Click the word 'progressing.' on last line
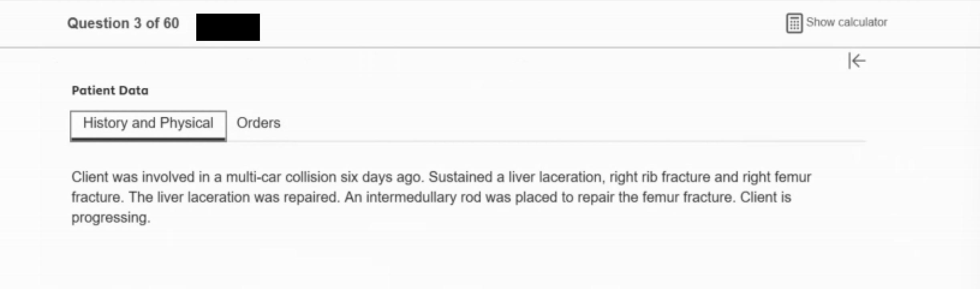Viewport: 980px width, 289px height. [x=111, y=218]
